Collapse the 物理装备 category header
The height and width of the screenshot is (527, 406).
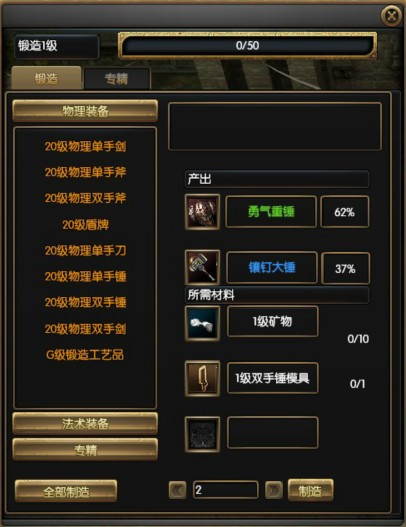[85, 111]
